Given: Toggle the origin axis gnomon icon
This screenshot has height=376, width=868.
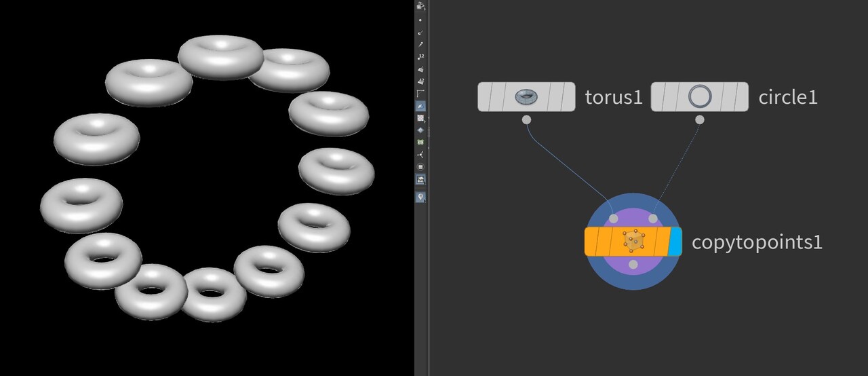Looking at the screenshot, I should 420,155.
